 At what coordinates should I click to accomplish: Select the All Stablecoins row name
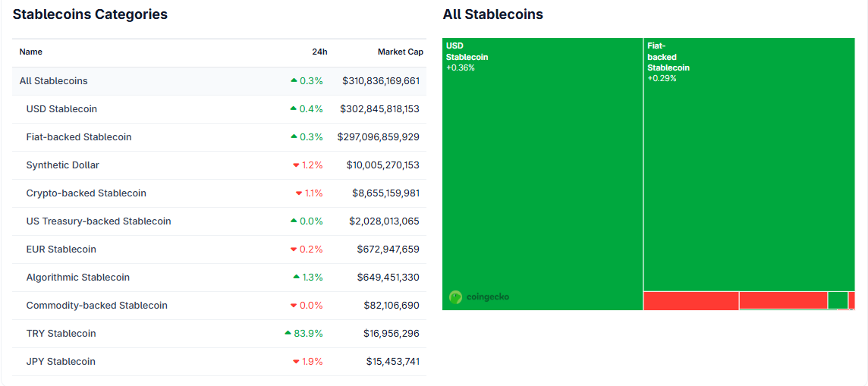(x=54, y=81)
